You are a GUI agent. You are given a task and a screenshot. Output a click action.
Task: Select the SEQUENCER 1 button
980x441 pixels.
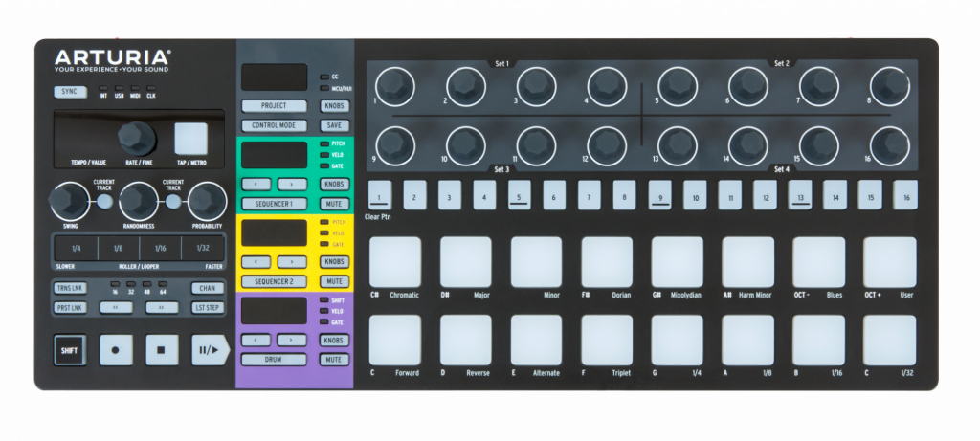(x=274, y=204)
